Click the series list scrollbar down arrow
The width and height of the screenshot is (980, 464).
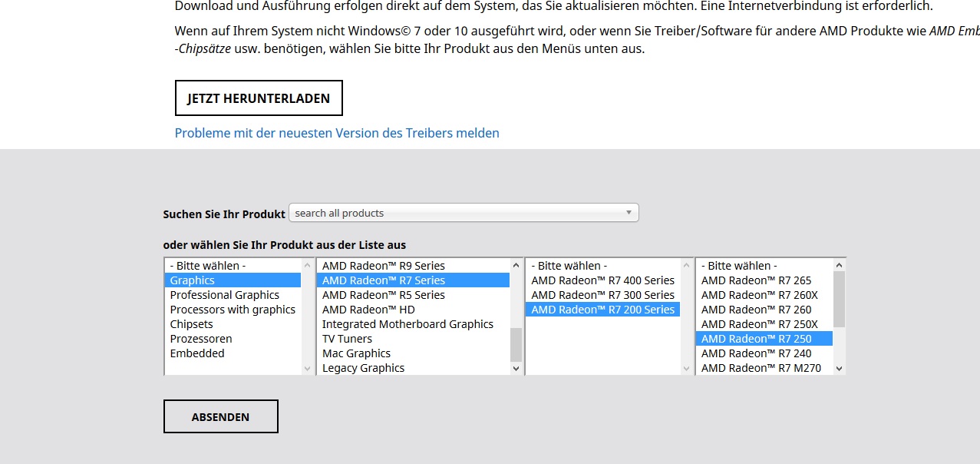click(x=516, y=369)
